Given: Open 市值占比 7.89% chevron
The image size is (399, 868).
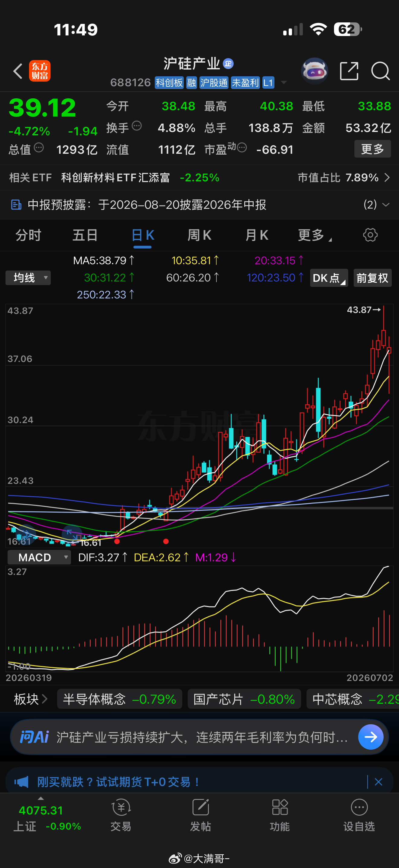Looking at the screenshot, I should (x=387, y=178).
